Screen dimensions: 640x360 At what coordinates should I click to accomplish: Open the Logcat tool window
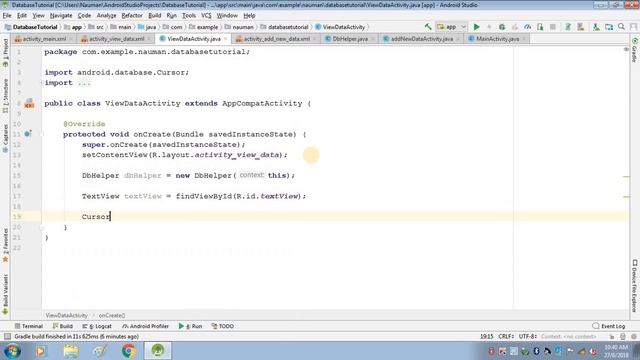click(x=97, y=326)
